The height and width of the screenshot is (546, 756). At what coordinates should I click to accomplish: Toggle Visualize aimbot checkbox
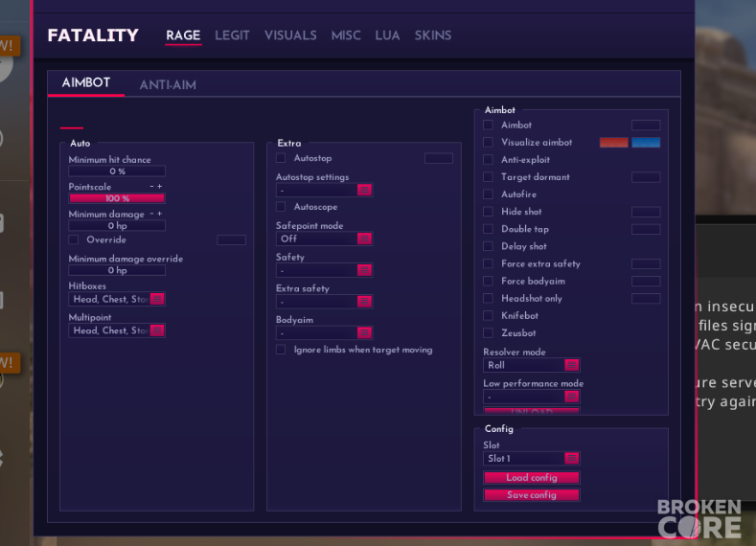pos(488,142)
